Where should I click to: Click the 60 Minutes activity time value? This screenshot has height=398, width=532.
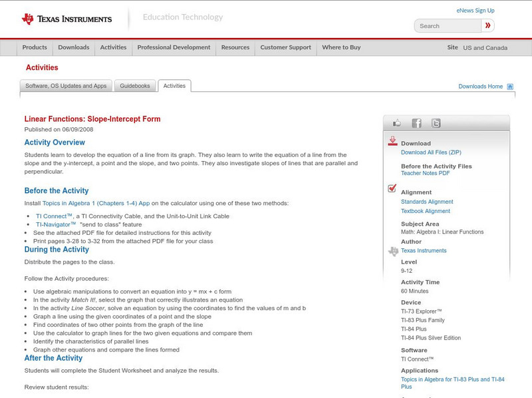click(x=414, y=291)
